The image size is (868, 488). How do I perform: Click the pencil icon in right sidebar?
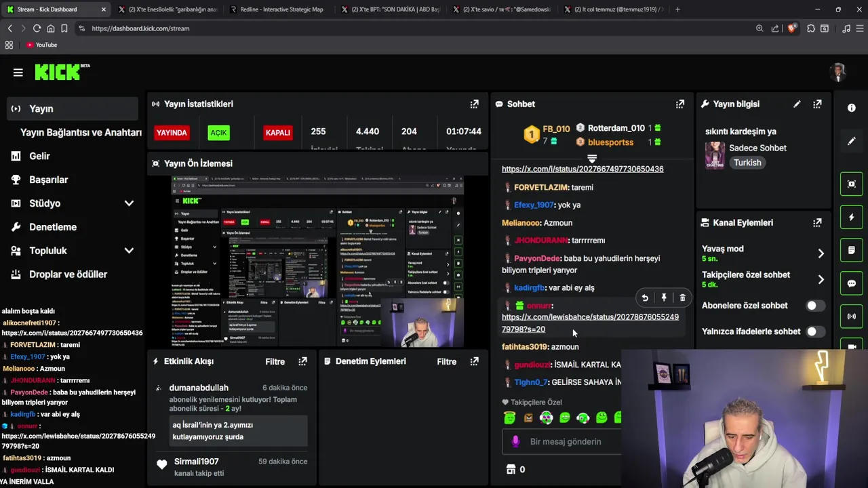(852, 141)
